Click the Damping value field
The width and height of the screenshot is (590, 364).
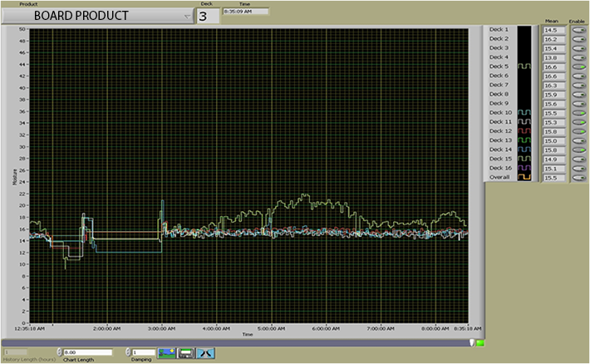click(x=144, y=352)
